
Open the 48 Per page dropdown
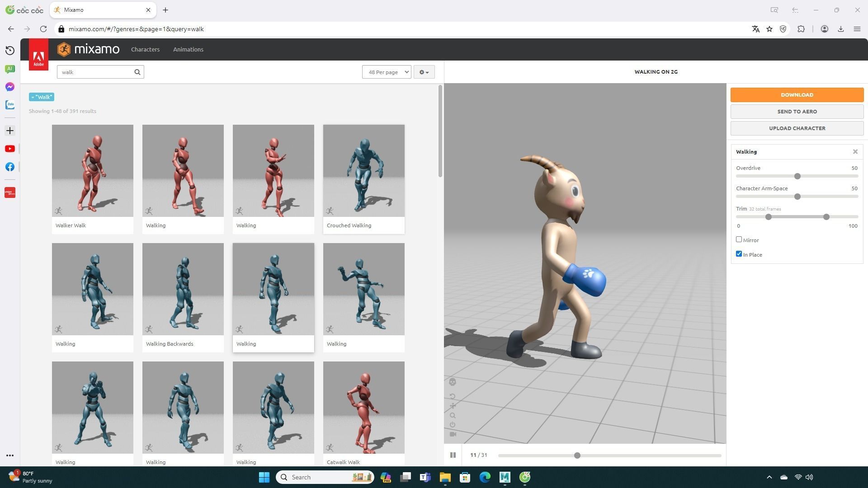[387, 72]
